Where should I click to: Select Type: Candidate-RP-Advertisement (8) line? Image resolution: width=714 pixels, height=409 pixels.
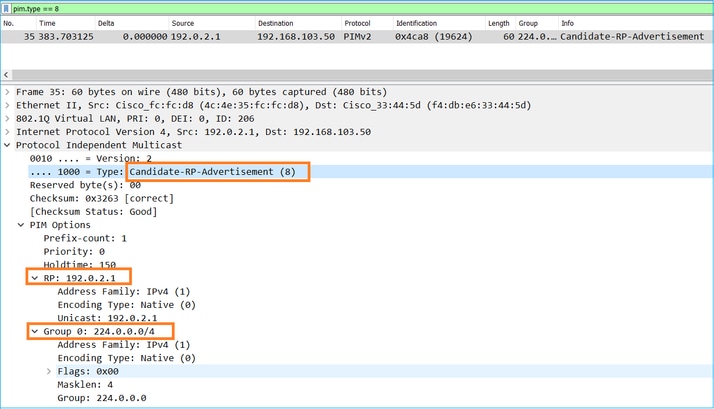(x=163, y=172)
